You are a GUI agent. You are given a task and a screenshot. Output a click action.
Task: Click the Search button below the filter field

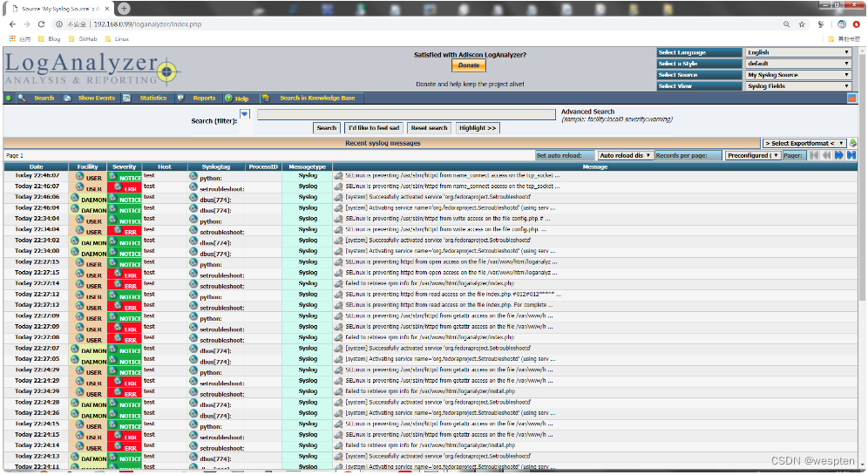click(x=327, y=128)
